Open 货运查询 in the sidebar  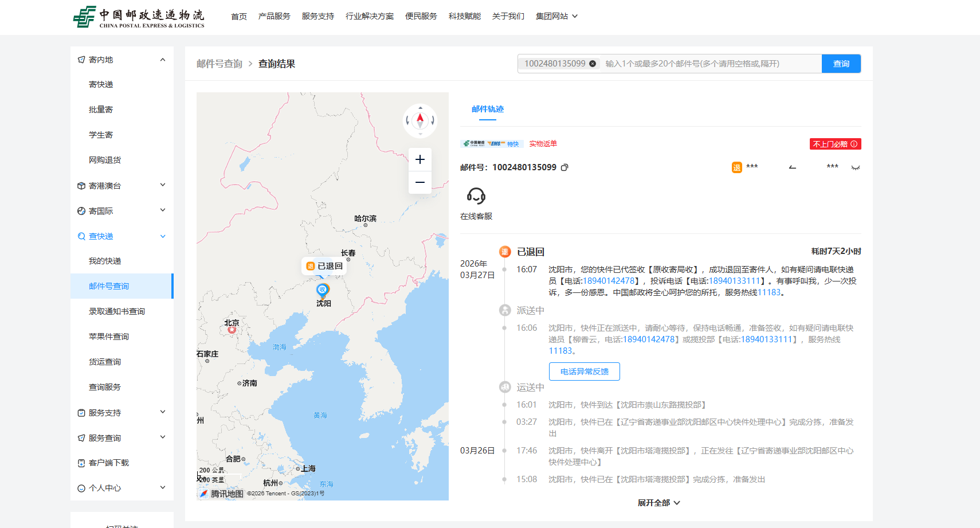tap(105, 362)
